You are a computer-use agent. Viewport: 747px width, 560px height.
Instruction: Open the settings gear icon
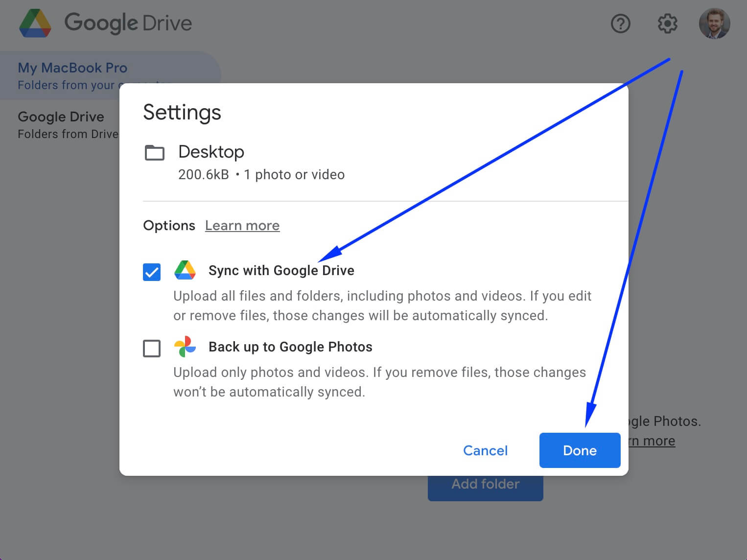667,23
